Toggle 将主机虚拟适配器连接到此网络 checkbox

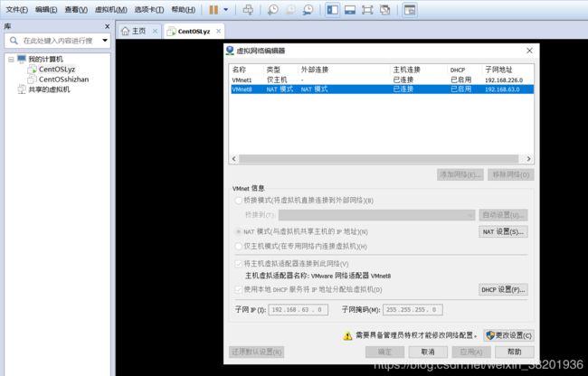coord(238,264)
